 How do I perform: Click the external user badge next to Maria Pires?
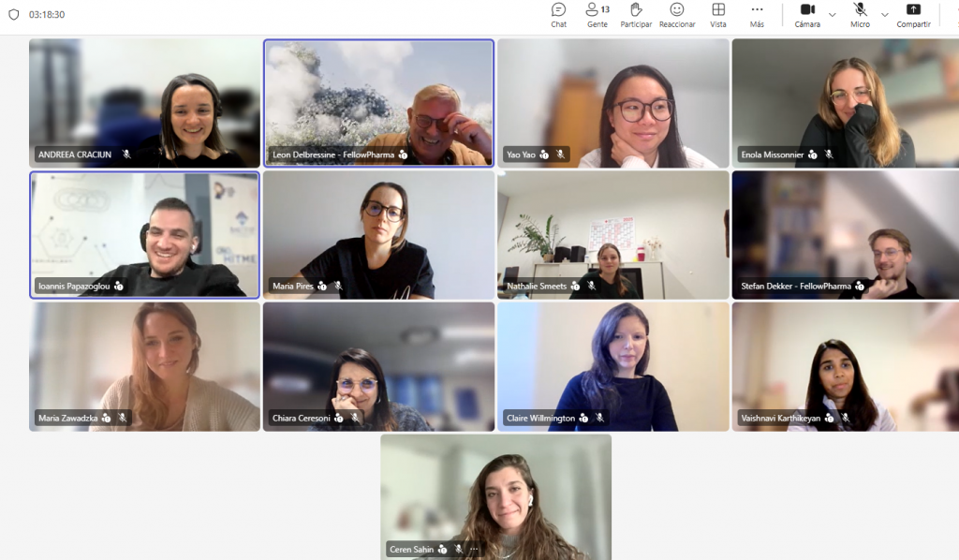coord(322,286)
